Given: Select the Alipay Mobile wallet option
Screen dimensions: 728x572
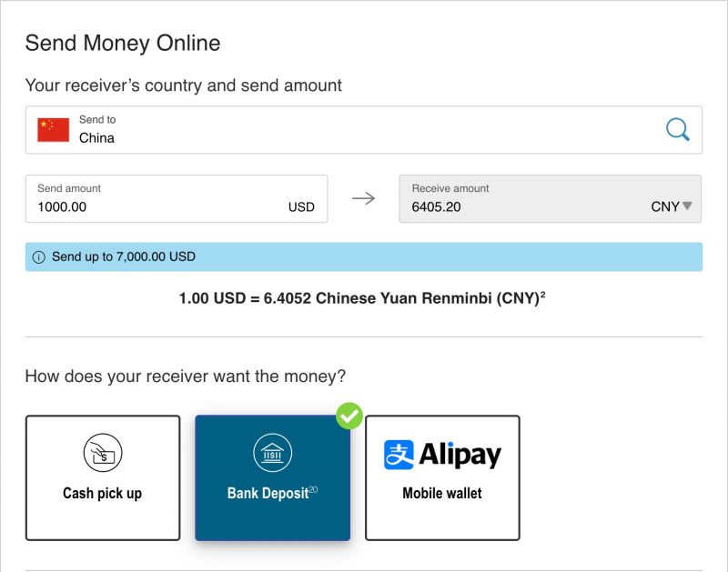Looking at the screenshot, I should pos(442,477).
